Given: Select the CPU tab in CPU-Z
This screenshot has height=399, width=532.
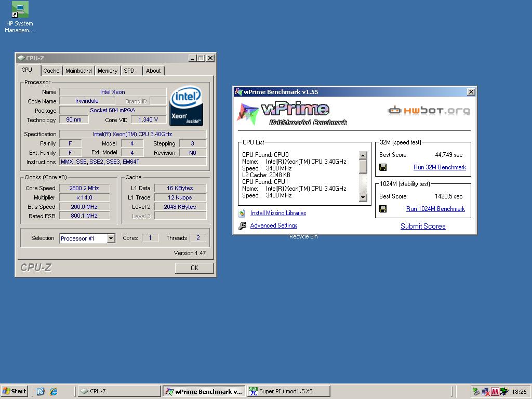Looking at the screenshot, I should [27, 70].
